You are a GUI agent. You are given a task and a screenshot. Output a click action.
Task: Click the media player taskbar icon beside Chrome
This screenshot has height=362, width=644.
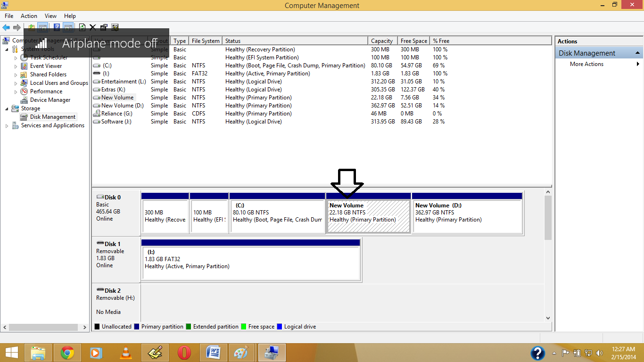pos(96,353)
